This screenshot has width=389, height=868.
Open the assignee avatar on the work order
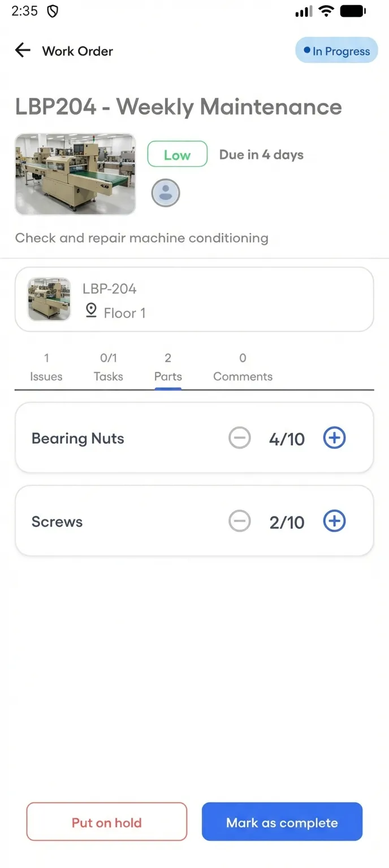165,192
